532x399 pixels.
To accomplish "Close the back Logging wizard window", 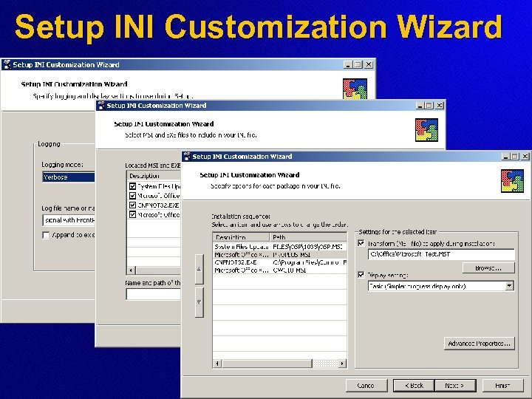I will point(369,64).
